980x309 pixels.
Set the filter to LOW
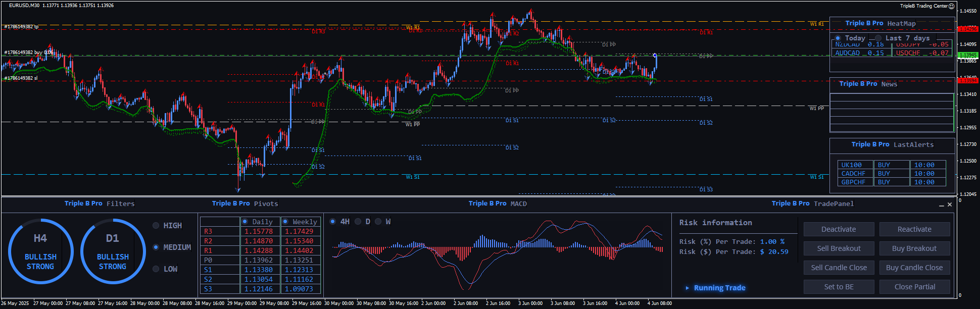pyautogui.click(x=156, y=269)
